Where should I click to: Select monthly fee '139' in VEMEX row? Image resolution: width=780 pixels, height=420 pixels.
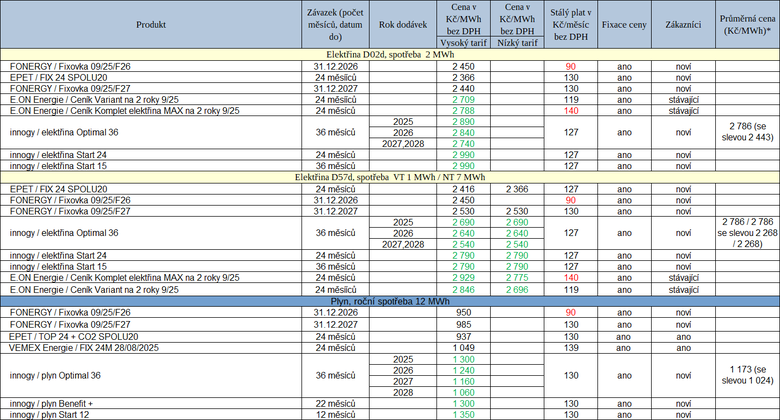[x=571, y=348]
